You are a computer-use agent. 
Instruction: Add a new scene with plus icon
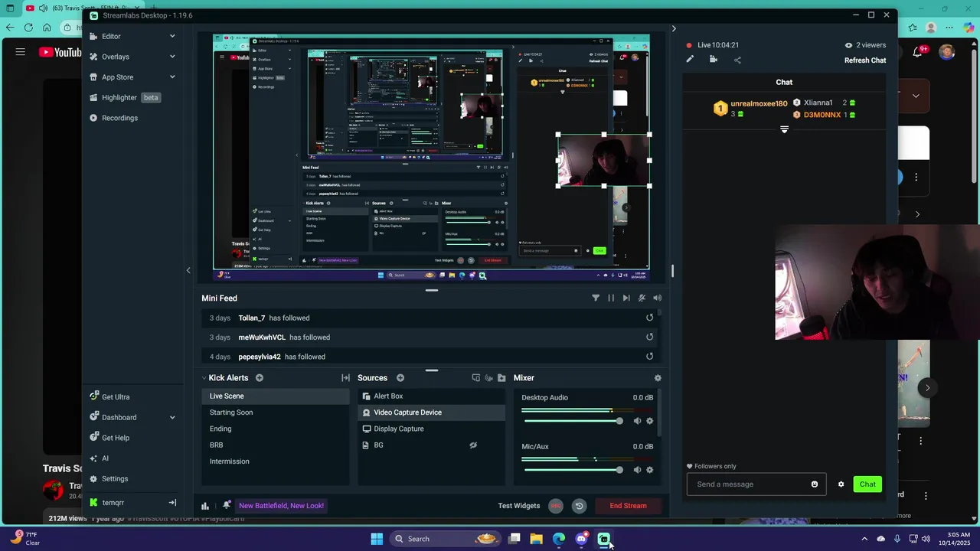click(260, 378)
